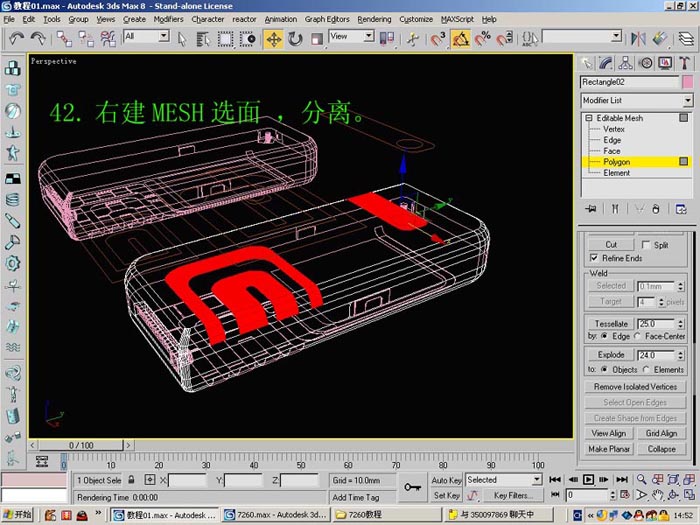Select Explode to Elements radio
Image resolution: width=700 pixels, height=525 pixels.
coord(646,369)
